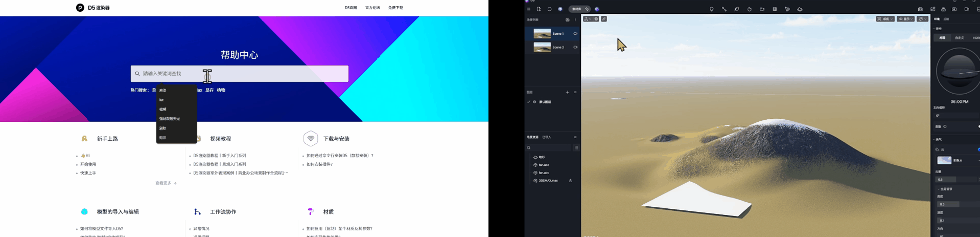The image size is (980, 237).
Task: Expand the layers panel filter arrow
Action: (575, 92)
